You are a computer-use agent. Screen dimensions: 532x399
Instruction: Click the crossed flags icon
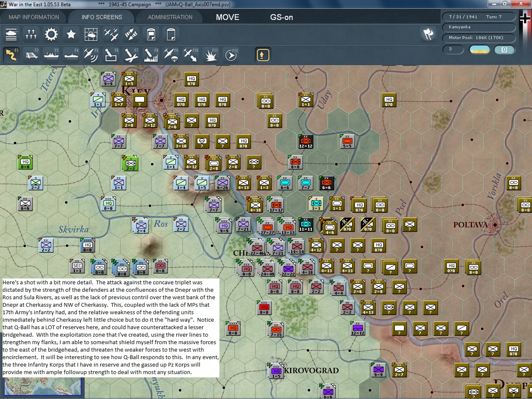[x=428, y=34]
